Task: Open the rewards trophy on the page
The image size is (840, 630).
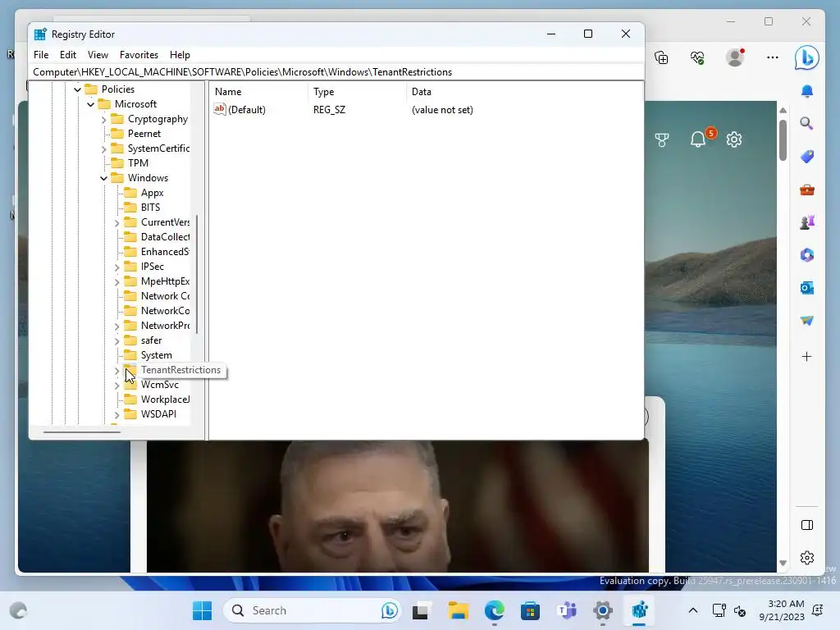Action: point(662,139)
